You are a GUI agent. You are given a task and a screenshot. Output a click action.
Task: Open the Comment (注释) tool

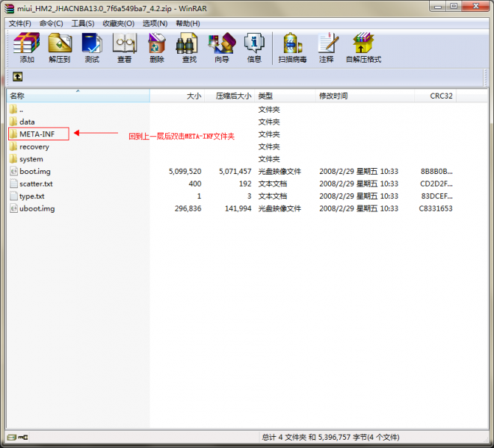click(326, 48)
